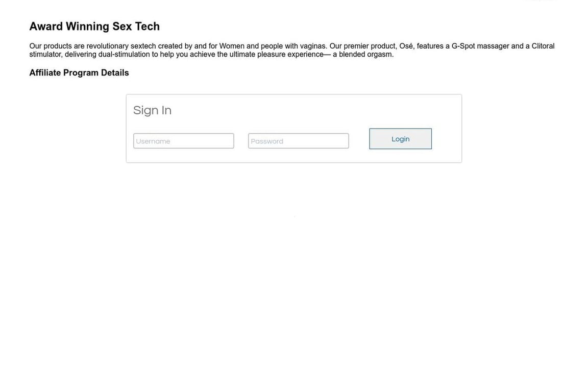
Task: Click the word Women in the description
Action: point(232,46)
